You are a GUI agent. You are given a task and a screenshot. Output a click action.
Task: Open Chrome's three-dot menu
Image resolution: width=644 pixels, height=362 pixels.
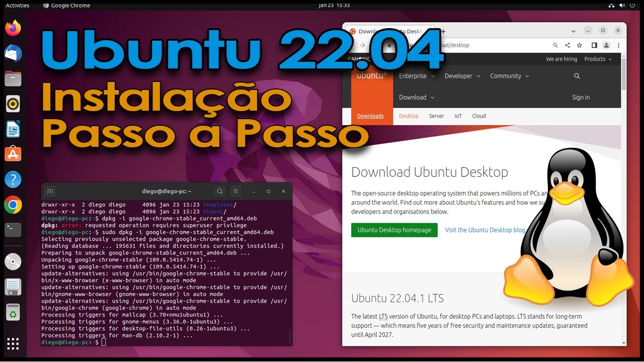(x=618, y=45)
